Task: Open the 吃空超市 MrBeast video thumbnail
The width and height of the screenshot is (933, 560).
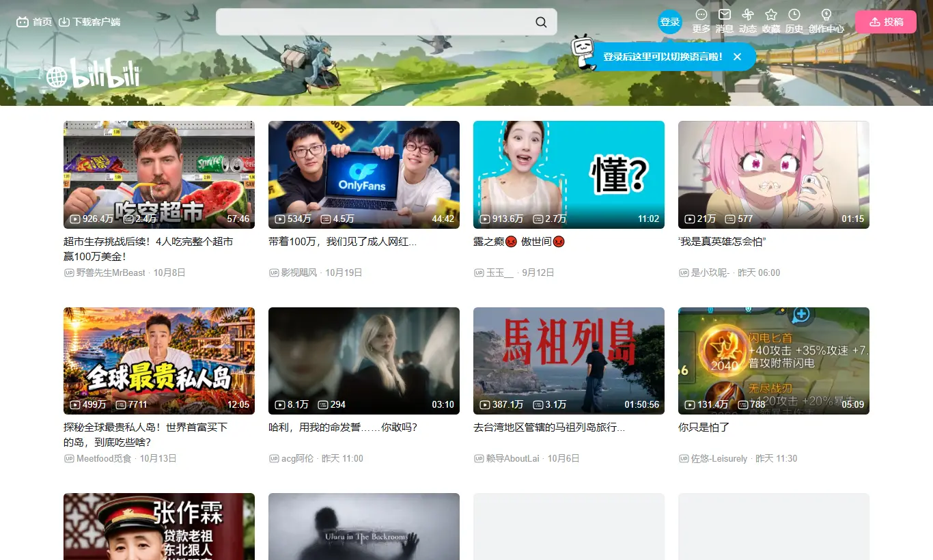Action: (x=159, y=175)
